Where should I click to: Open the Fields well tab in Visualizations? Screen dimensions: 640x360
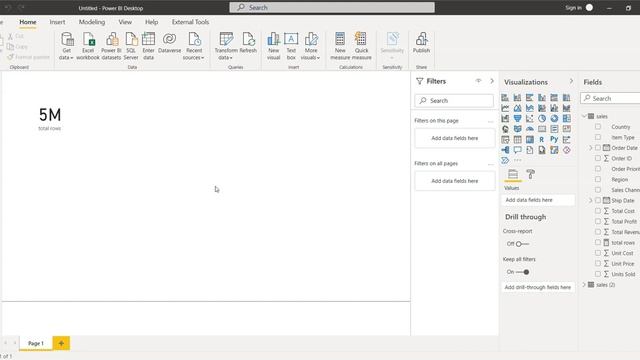(513, 174)
